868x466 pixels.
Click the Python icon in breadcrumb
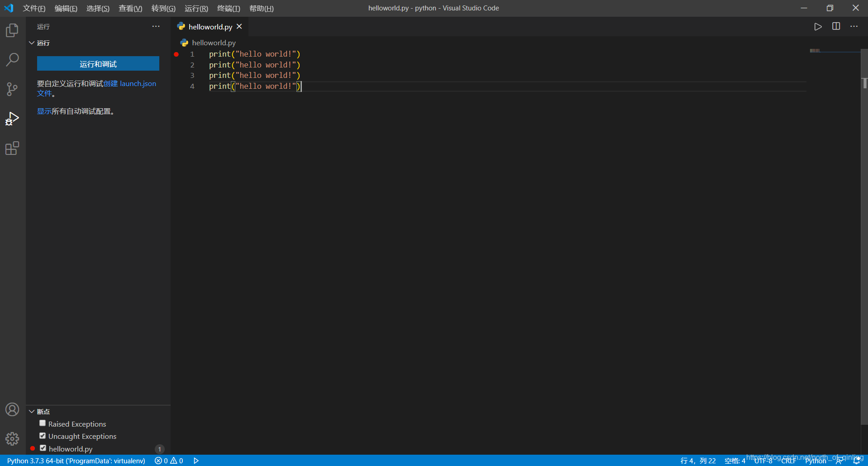[184, 43]
